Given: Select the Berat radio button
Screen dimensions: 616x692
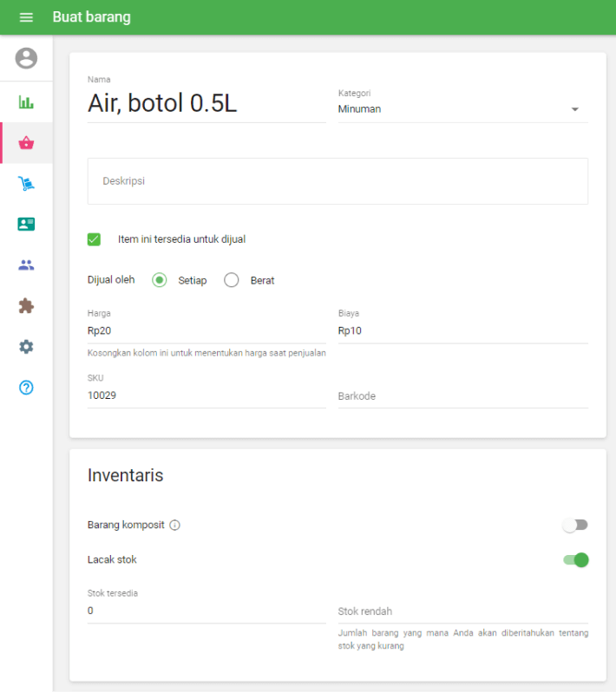Looking at the screenshot, I should pos(232,280).
